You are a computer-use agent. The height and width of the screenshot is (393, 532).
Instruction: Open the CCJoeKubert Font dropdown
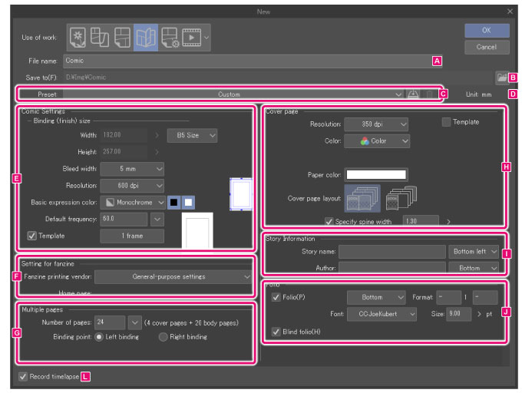382,314
